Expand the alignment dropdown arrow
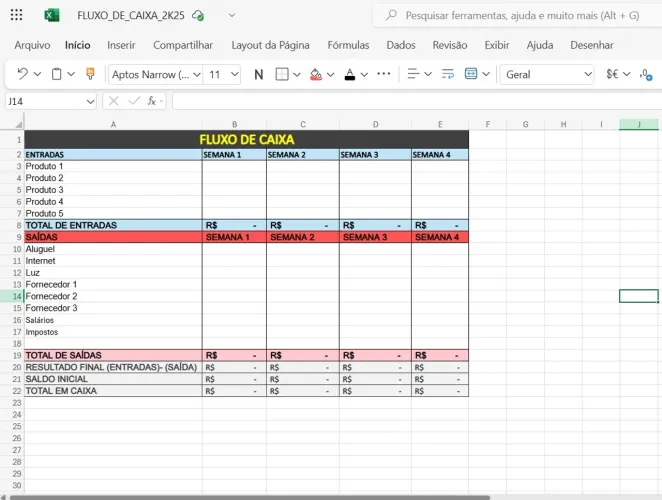The height and width of the screenshot is (500, 662). click(428, 74)
